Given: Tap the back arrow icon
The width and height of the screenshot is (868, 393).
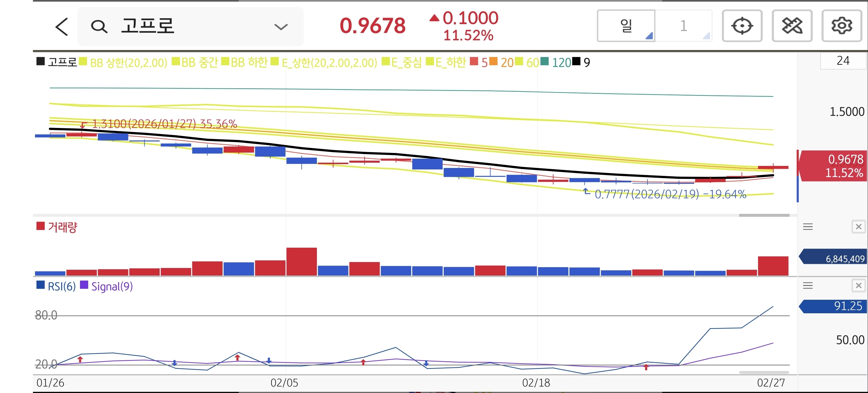Looking at the screenshot, I should click(x=62, y=27).
